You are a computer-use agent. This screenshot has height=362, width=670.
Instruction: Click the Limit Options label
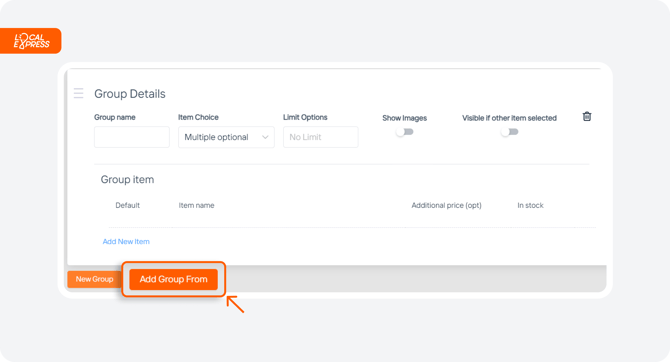[305, 117]
